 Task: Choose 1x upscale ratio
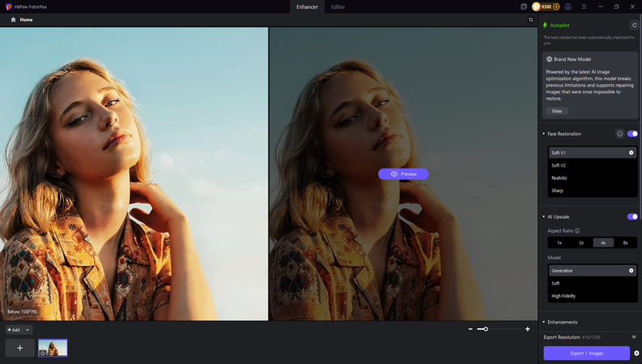559,243
